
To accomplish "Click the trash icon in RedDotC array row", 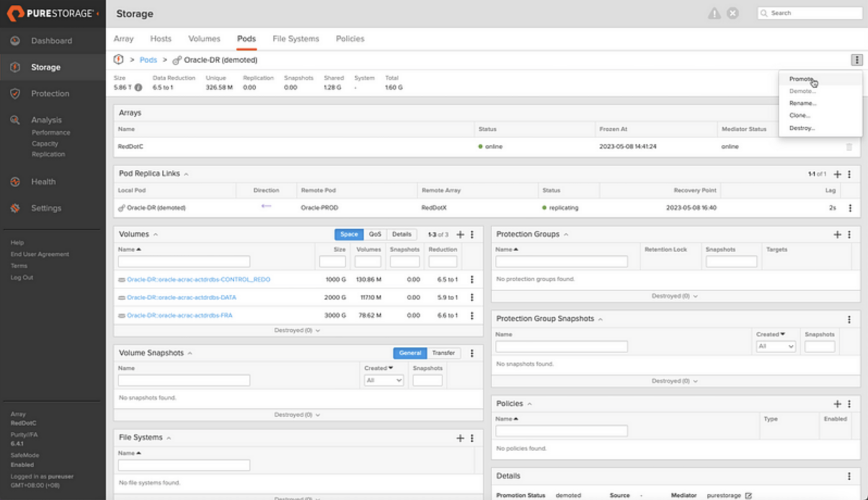I will (x=849, y=147).
